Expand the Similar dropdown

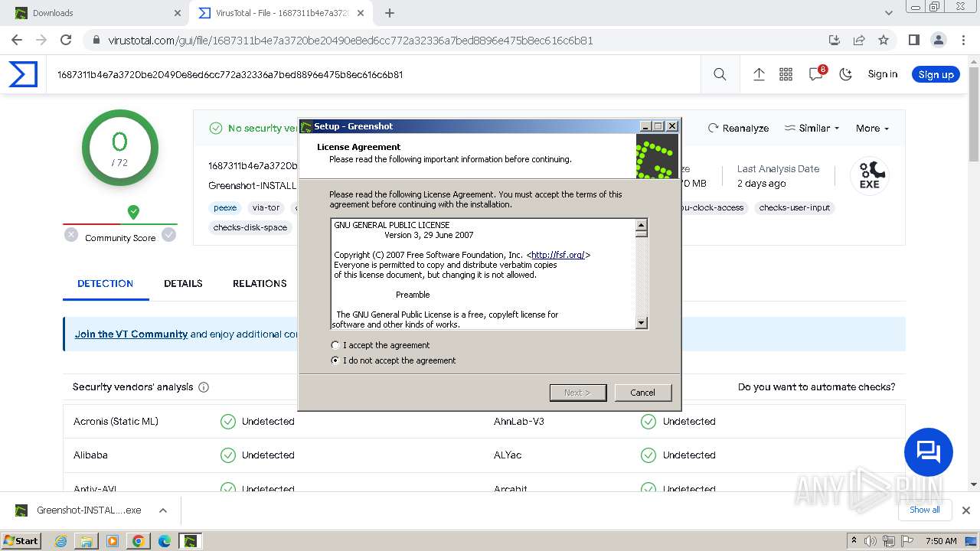click(812, 128)
